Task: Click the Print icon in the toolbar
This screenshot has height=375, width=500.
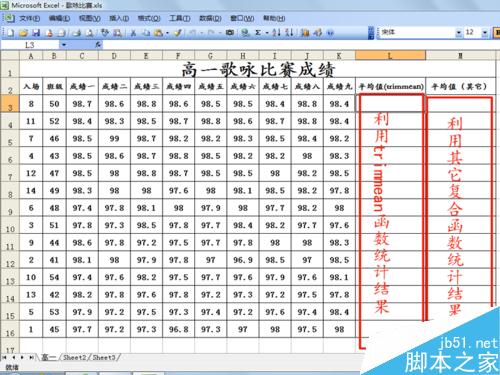Action: pyautogui.click(x=77, y=33)
